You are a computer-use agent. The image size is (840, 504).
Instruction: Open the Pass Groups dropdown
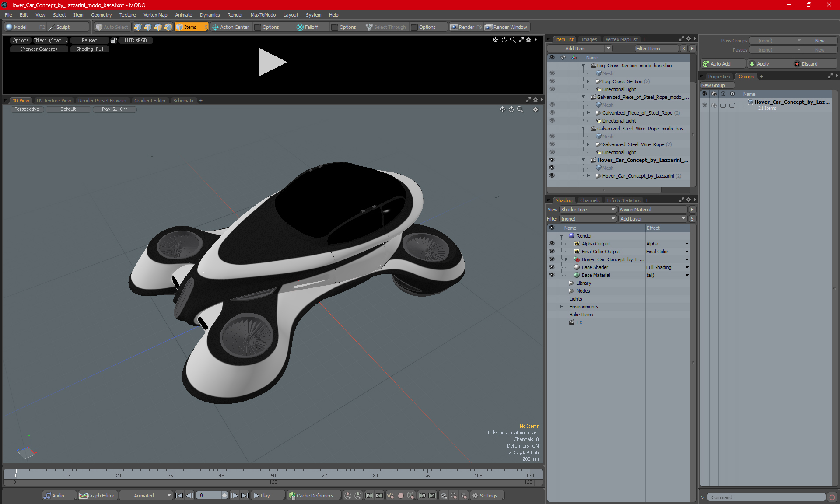click(x=776, y=41)
